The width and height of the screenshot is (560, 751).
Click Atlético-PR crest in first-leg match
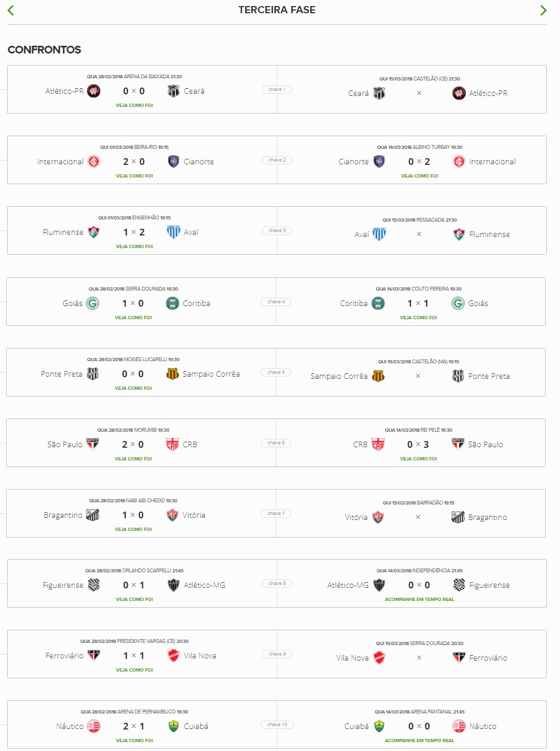[x=94, y=91]
